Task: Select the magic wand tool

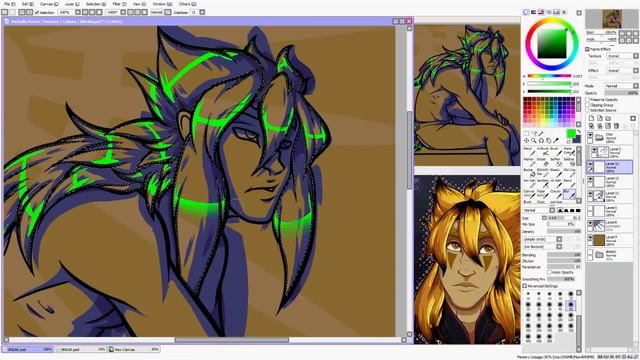Action: [541, 133]
